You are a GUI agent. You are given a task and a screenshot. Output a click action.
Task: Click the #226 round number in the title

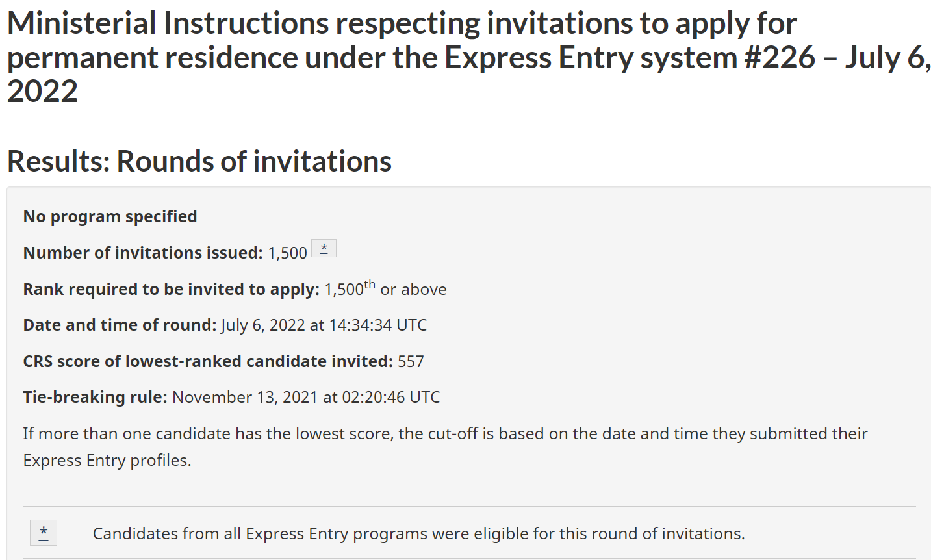(x=779, y=57)
